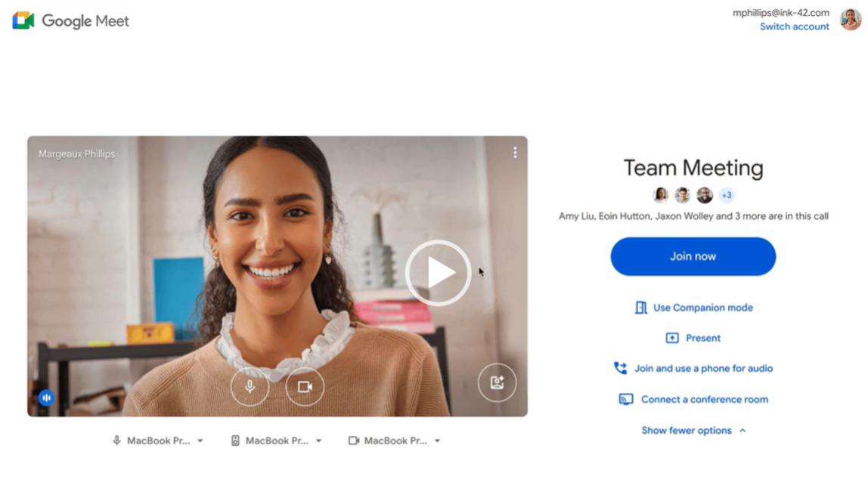Screen dimensions: 868x501
Task: Click Jaxon Wolley's participant avatar
Action: 705,195
